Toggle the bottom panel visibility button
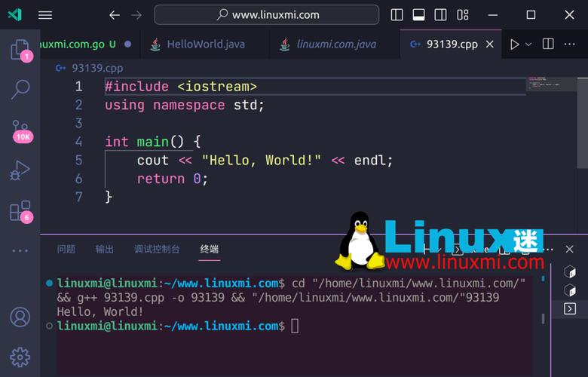Image resolution: width=588 pixels, height=377 pixels. [x=418, y=15]
